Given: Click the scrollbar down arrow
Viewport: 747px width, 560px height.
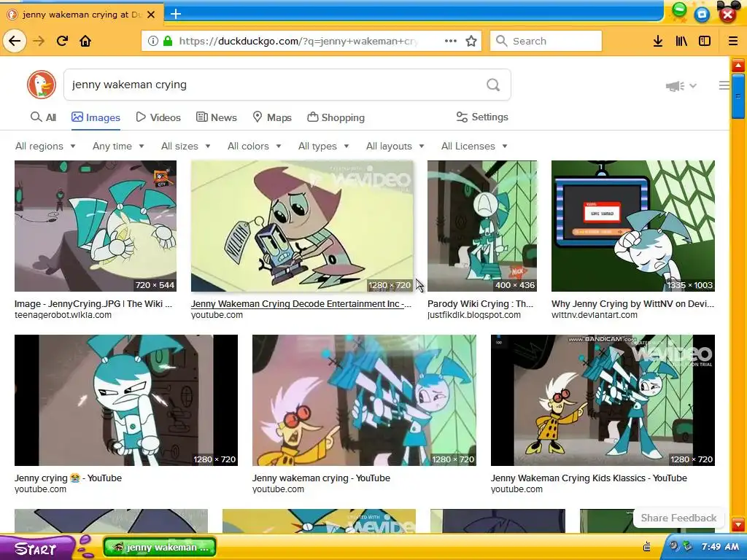Looking at the screenshot, I should [x=738, y=524].
